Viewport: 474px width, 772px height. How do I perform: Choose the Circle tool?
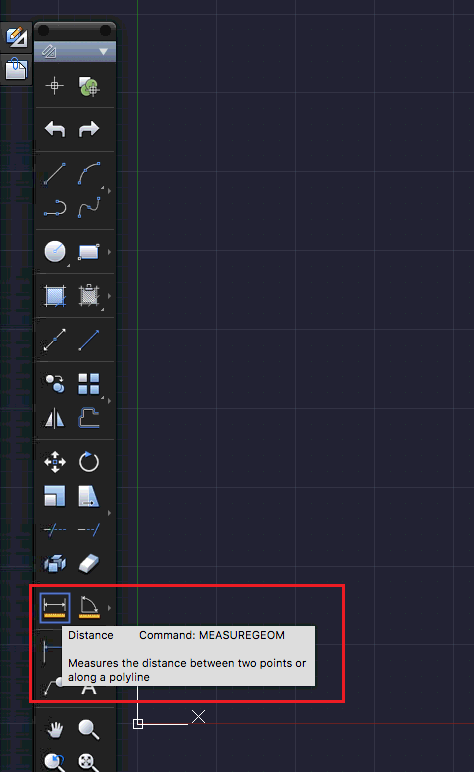tap(55, 252)
